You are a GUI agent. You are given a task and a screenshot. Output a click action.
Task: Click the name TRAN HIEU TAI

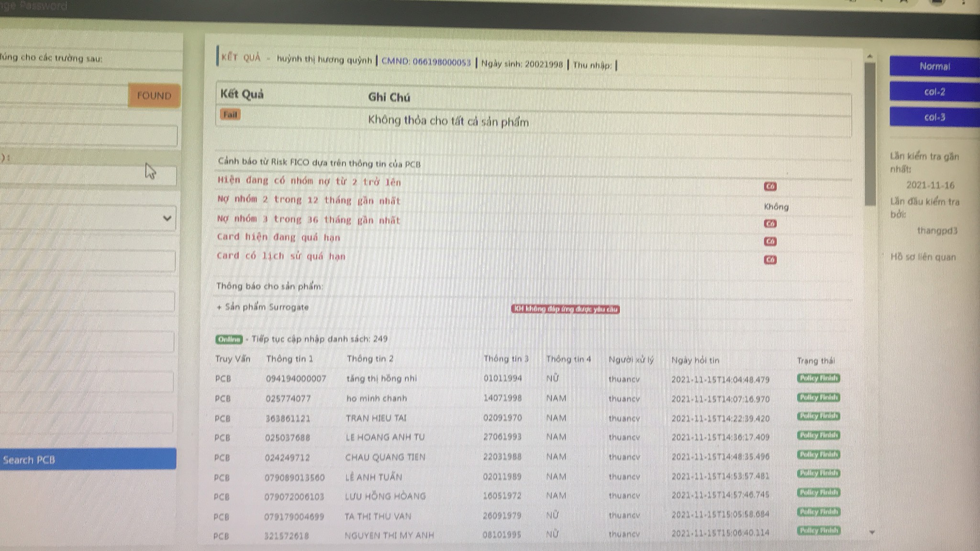[x=376, y=418]
